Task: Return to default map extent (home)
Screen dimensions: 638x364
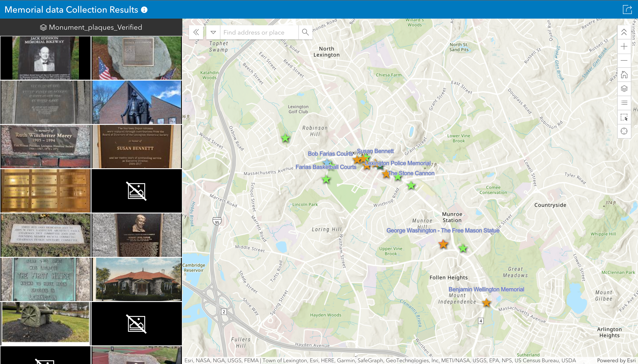Action: 624,74
